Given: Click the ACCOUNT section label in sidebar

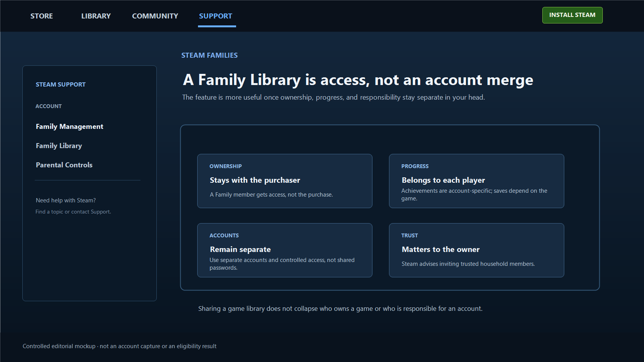Looking at the screenshot, I should click(49, 106).
